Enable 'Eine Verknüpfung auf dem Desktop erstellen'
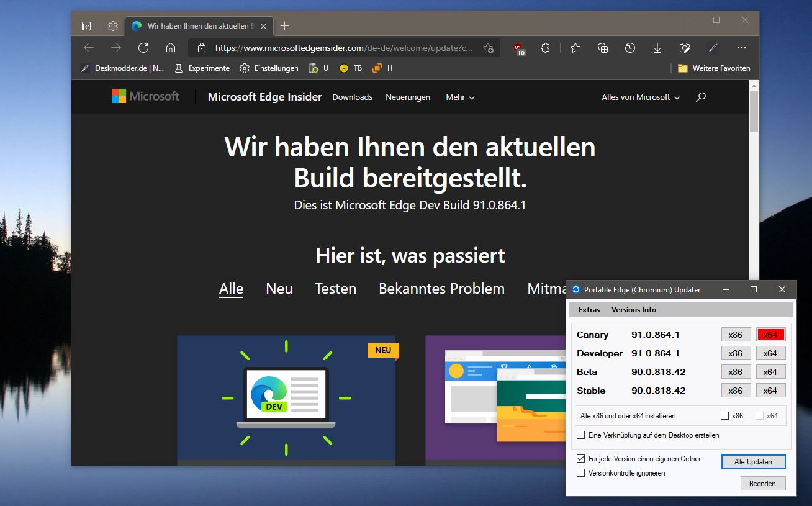812x506 pixels. click(x=581, y=435)
